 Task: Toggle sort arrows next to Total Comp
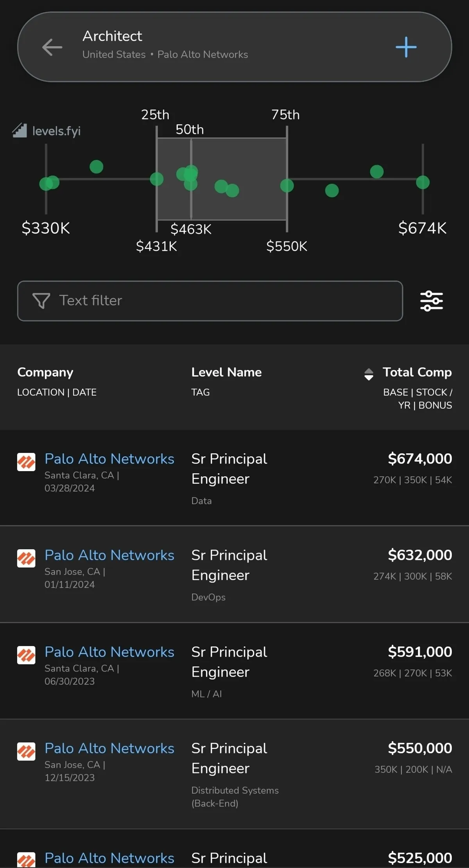(x=369, y=374)
